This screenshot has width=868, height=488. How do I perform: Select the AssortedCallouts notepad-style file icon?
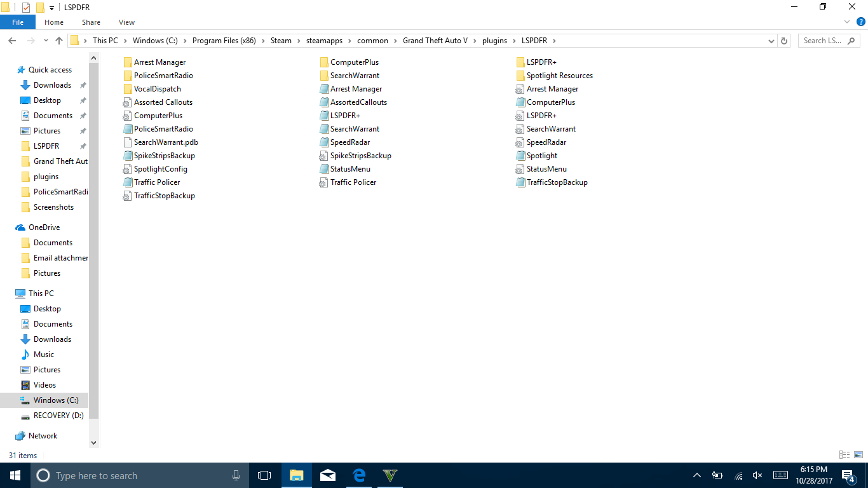(x=324, y=102)
